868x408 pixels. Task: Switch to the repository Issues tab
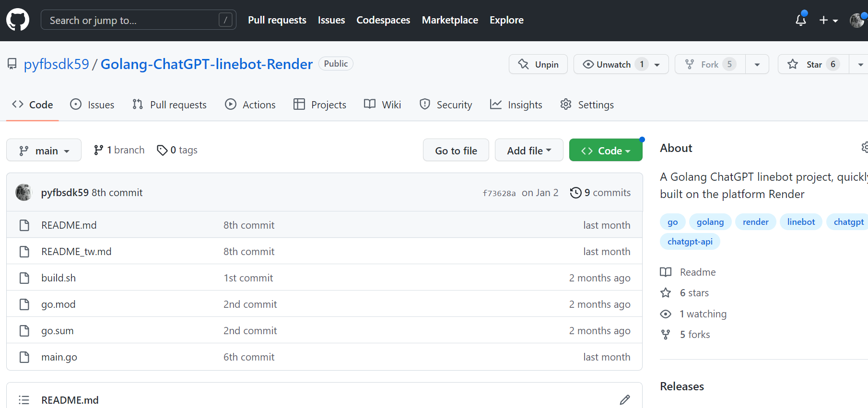(92, 105)
